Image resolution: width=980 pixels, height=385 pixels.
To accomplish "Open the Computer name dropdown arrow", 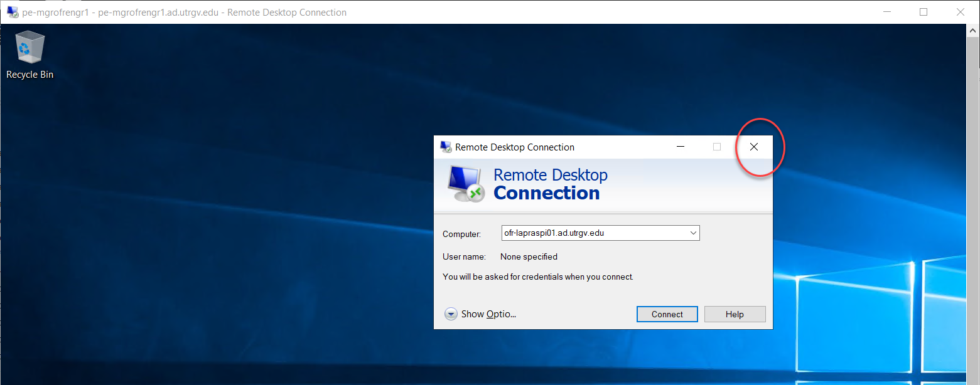I will click(x=693, y=233).
